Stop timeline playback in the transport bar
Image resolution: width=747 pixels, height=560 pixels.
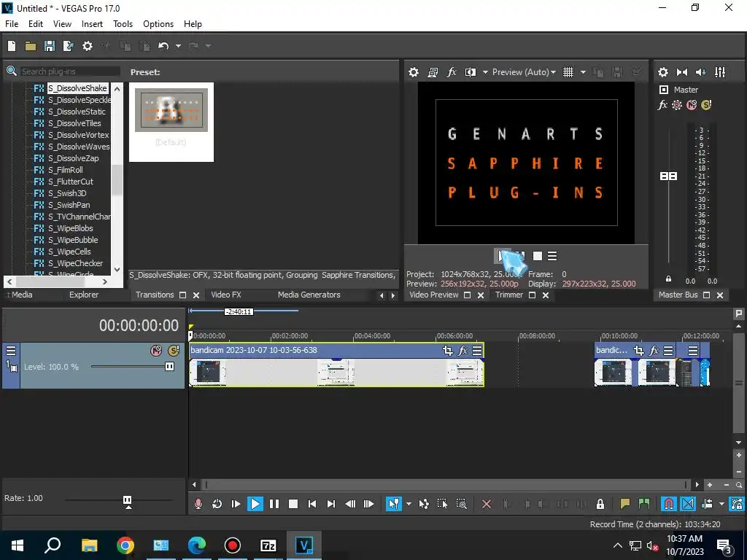click(293, 504)
